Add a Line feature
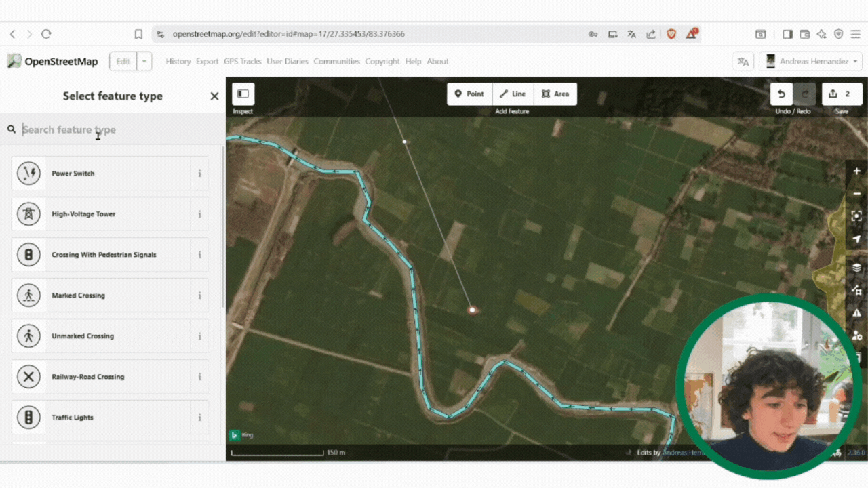 (513, 94)
